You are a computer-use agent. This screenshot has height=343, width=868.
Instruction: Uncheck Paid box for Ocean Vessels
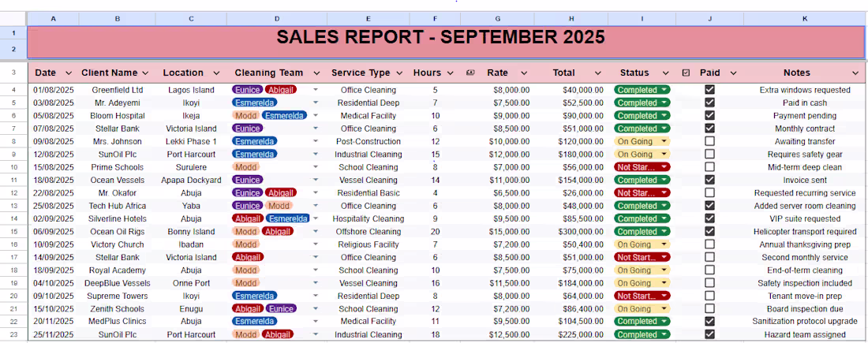click(709, 180)
